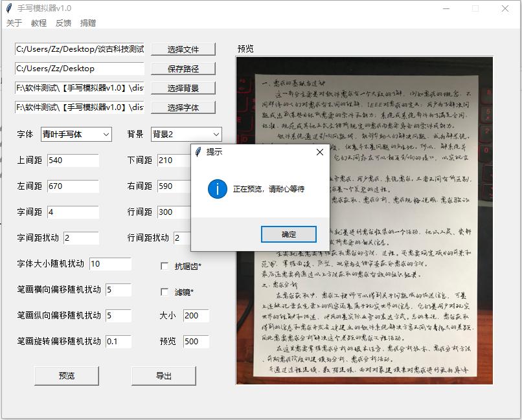
Task: Click the 笔画旋转偏移随机扰动 field showing 0.1
Action: (x=118, y=342)
